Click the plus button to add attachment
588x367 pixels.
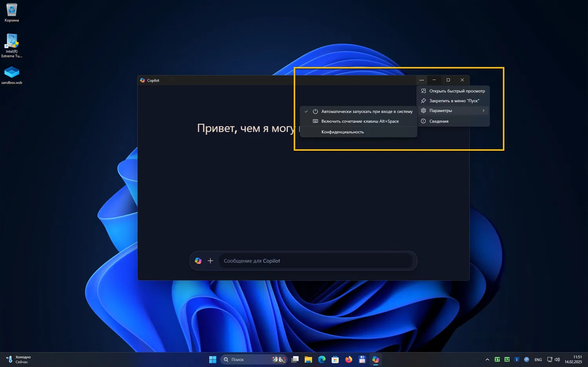(x=211, y=261)
